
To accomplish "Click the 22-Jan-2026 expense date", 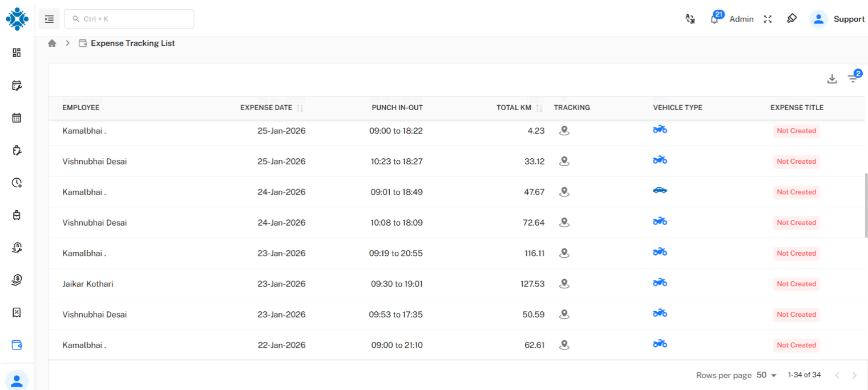I will click(281, 345).
